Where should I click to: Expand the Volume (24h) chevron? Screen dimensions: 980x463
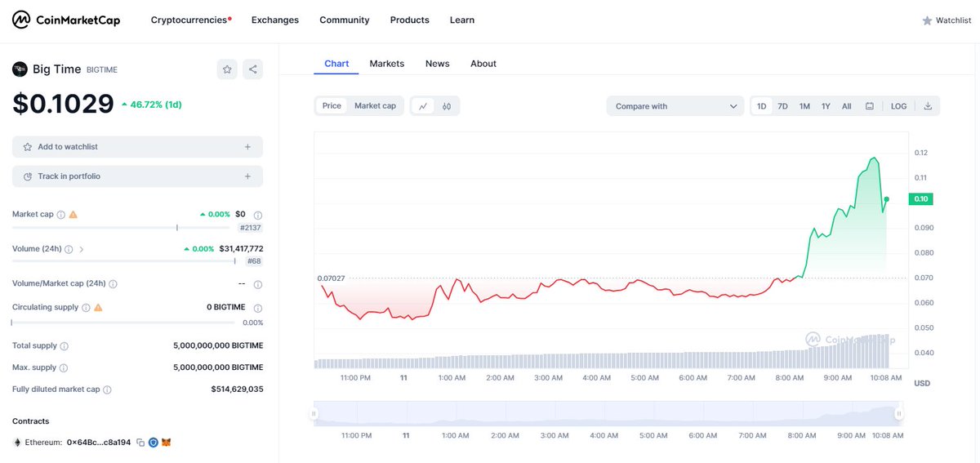[x=82, y=249]
